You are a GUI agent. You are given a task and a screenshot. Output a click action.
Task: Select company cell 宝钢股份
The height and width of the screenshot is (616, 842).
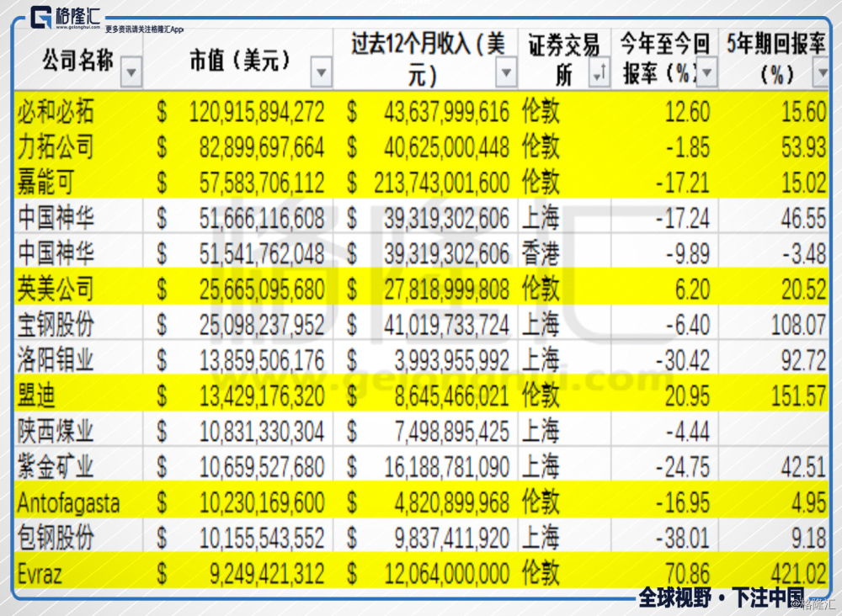coord(56,325)
